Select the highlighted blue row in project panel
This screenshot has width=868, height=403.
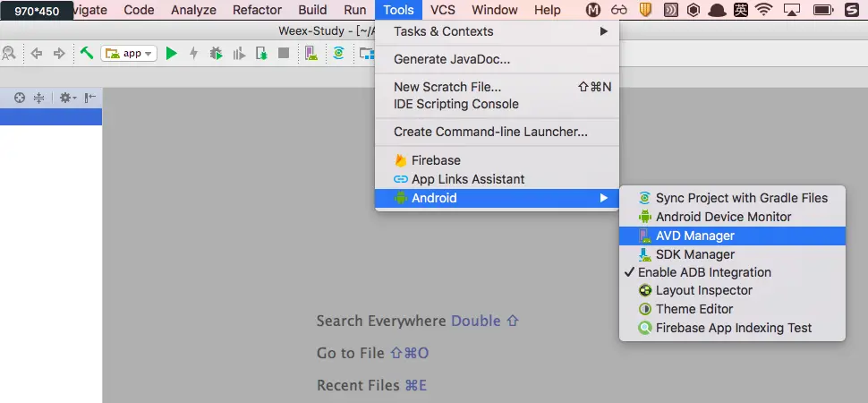coord(51,117)
